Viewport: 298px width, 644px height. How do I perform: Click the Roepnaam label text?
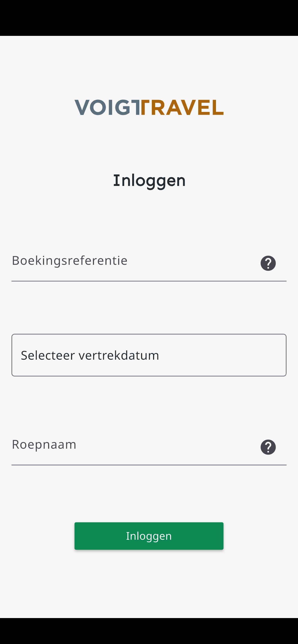[44, 445]
